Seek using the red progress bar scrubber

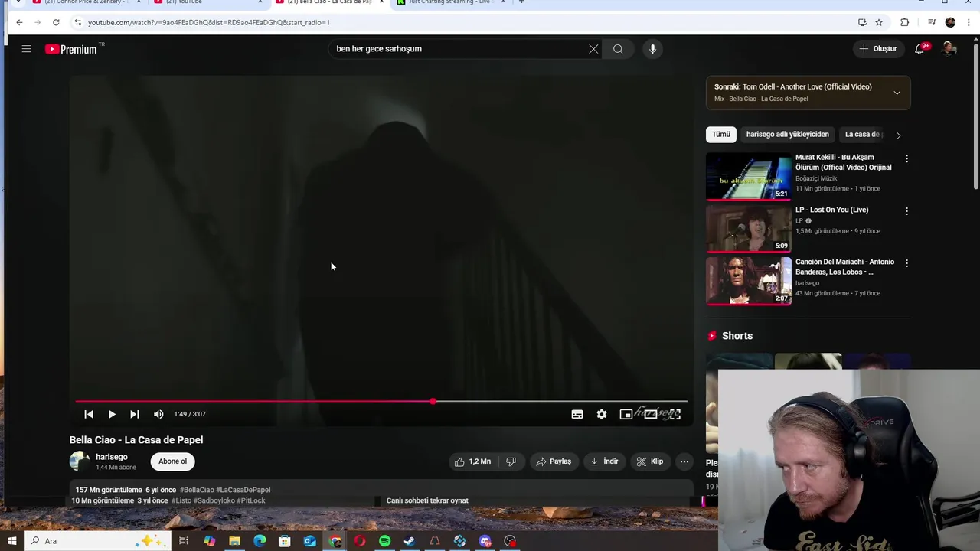[433, 401]
